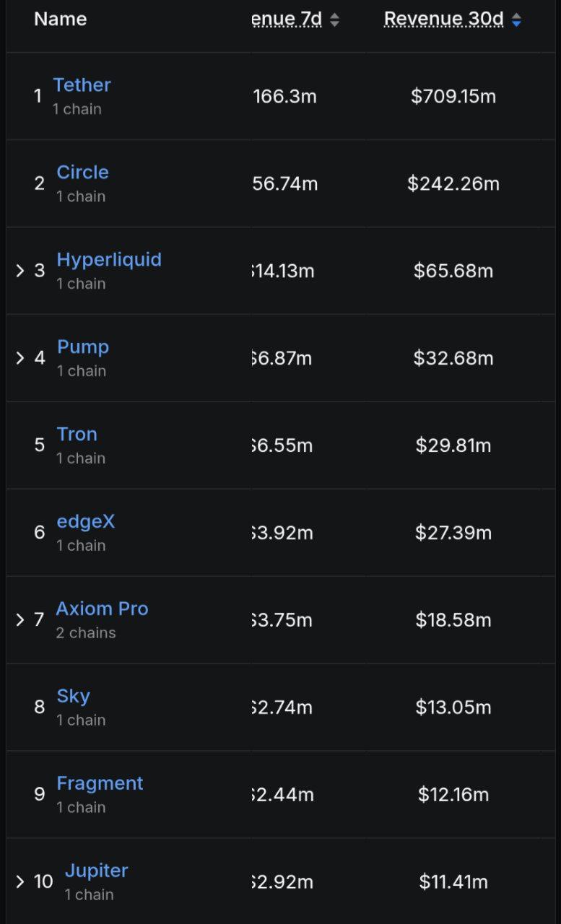Go to the Tron protocol page
Viewport: 561px width, 924px height.
[77, 435]
